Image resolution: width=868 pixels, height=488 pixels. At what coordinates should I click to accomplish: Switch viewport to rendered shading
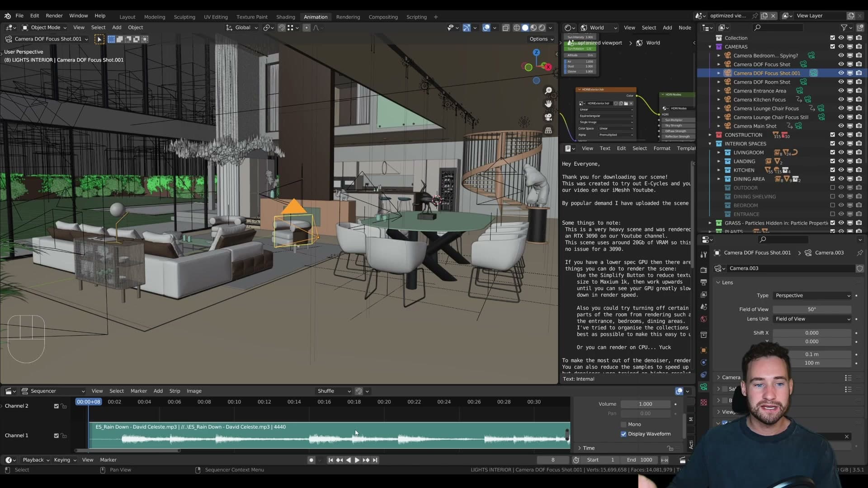click(x=542, y=28)
